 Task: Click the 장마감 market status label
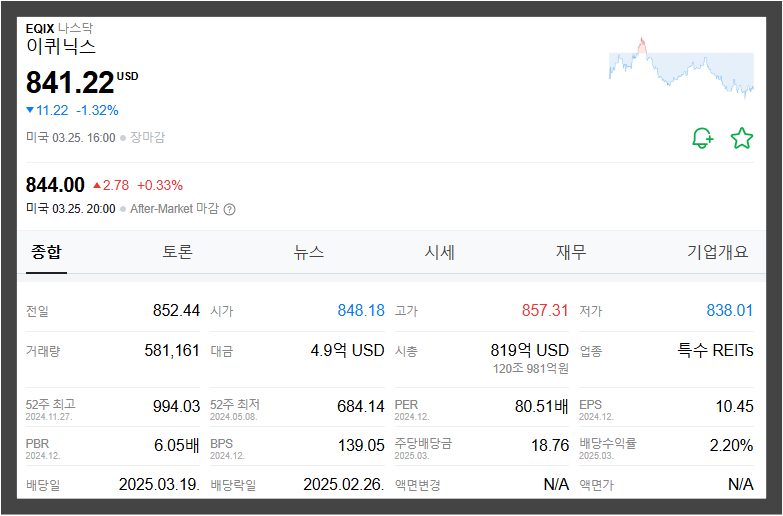(147, 137)
